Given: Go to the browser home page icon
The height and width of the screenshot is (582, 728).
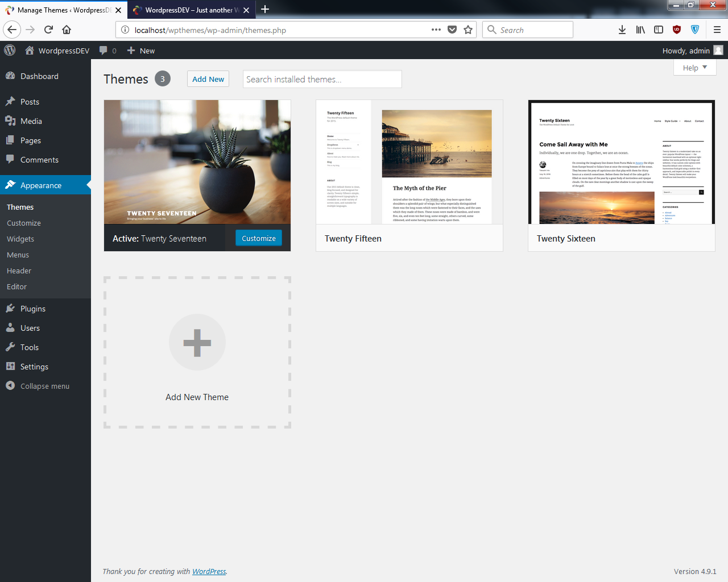Looking at the screenshot, I should coord(67,30).
